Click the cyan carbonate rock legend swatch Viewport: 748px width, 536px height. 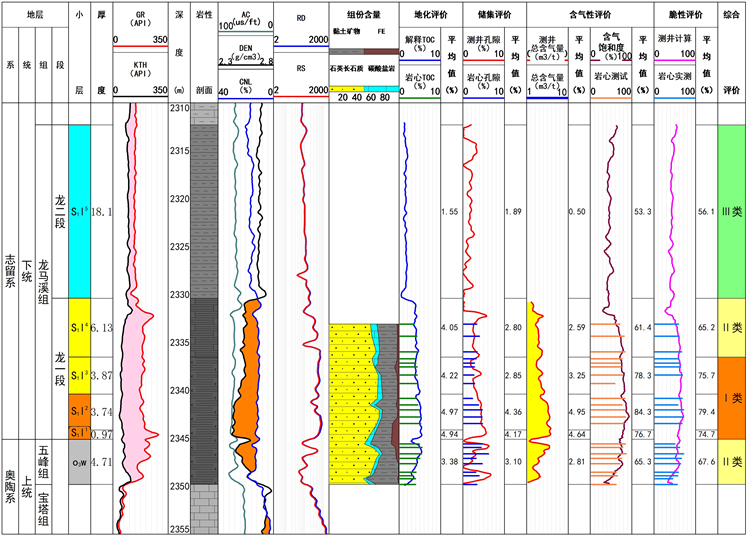381,87
